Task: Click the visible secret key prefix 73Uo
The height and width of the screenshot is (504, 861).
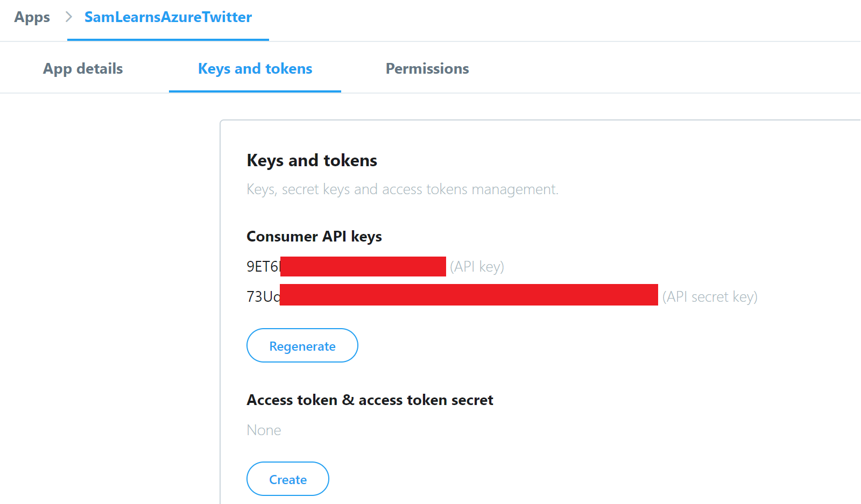Action: tap(263, 296)
